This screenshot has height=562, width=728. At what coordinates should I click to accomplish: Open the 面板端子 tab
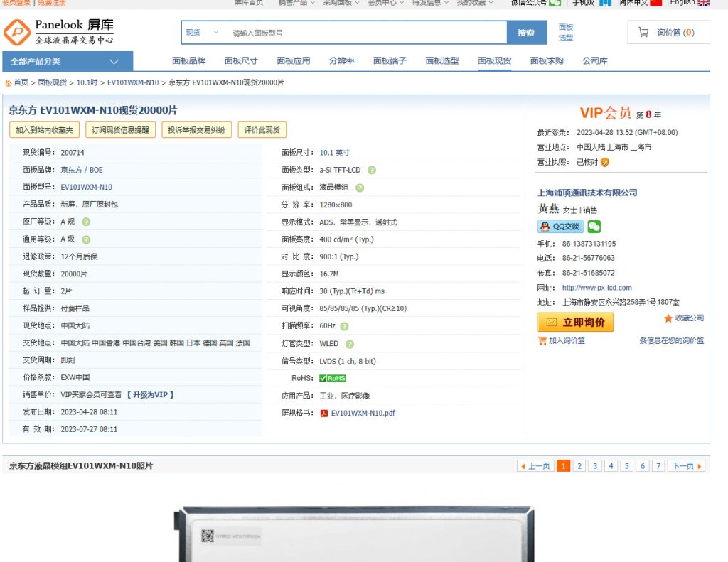(390, 61)
